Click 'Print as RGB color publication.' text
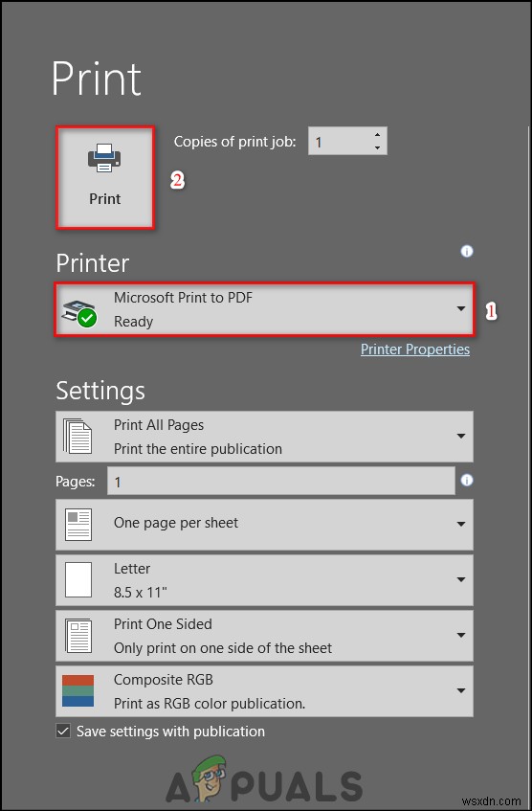532x811 pixels. pyautogui.click(x=210, y=704)
